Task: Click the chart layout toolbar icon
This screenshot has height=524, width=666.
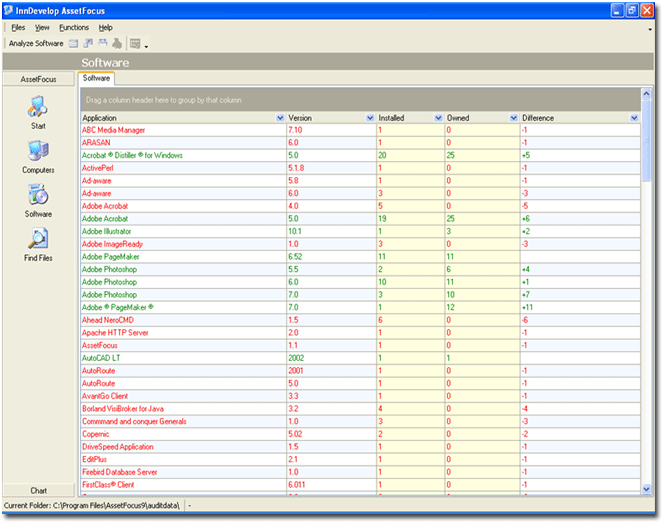Action: [x=135, y=43]
